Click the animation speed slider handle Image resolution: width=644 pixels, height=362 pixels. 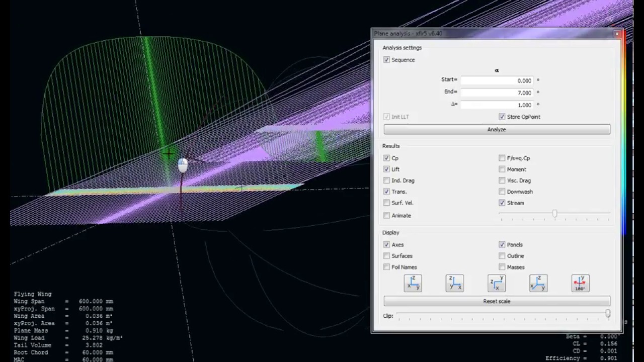click(x=554, y=214)
